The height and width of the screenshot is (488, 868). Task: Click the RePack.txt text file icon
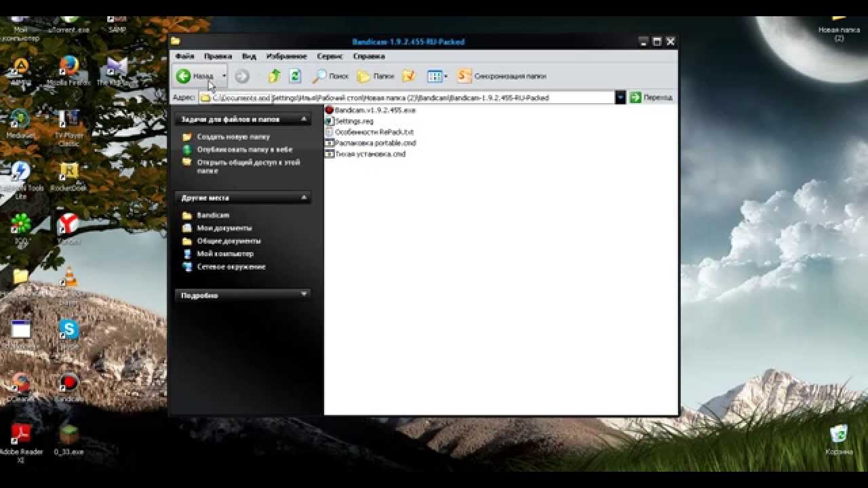pyautogui.click(x=330, y=132)
